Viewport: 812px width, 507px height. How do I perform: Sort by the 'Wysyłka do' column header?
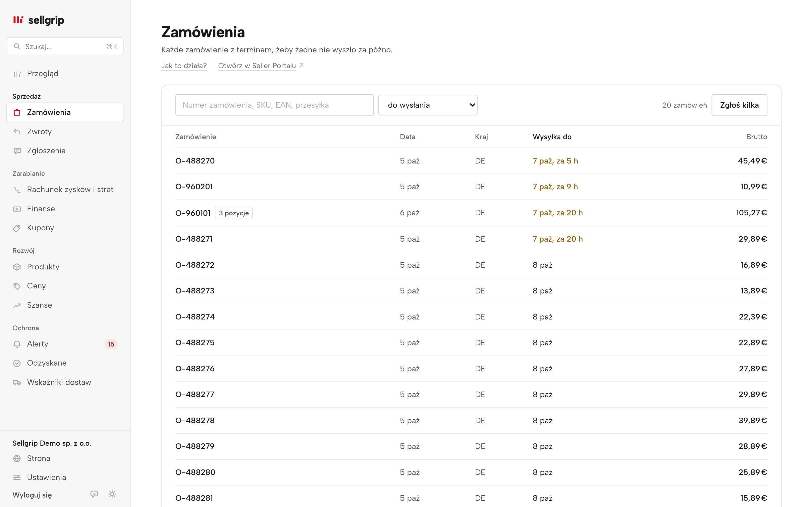[552, 137]
